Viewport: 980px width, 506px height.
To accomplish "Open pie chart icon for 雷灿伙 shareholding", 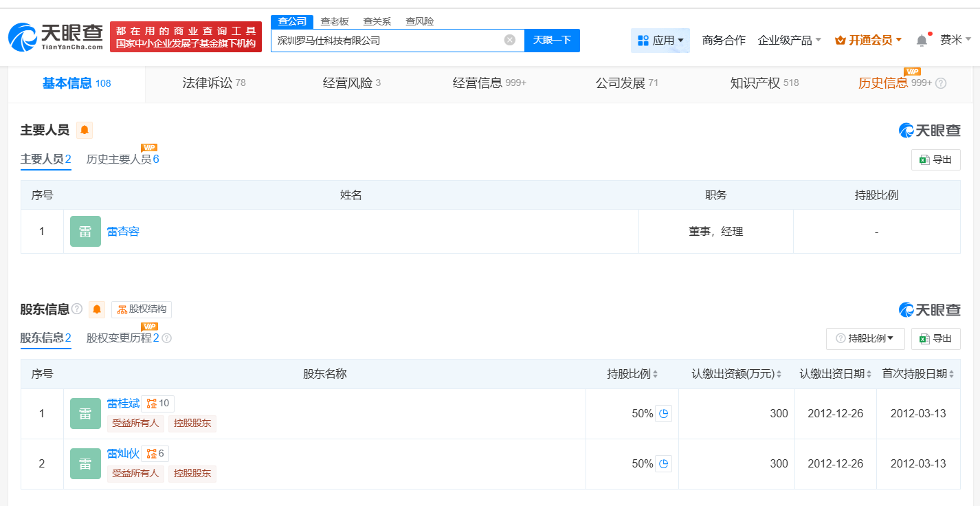I will (x=663, y=464).
